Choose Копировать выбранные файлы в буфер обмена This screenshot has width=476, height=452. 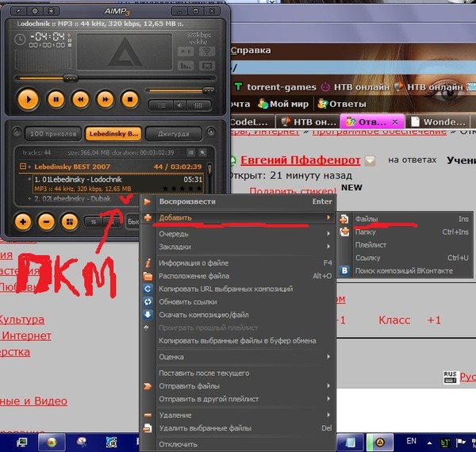pyautogui.click(x=238, y=341)
